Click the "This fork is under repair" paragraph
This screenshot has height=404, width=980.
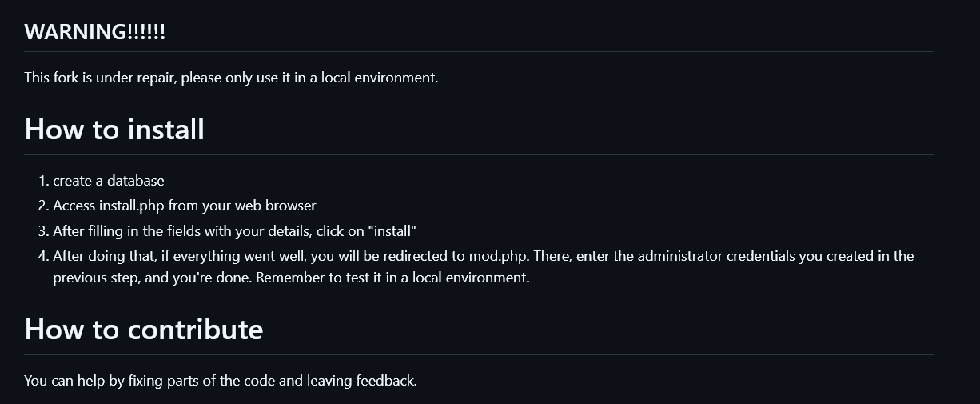coord(231,78)
